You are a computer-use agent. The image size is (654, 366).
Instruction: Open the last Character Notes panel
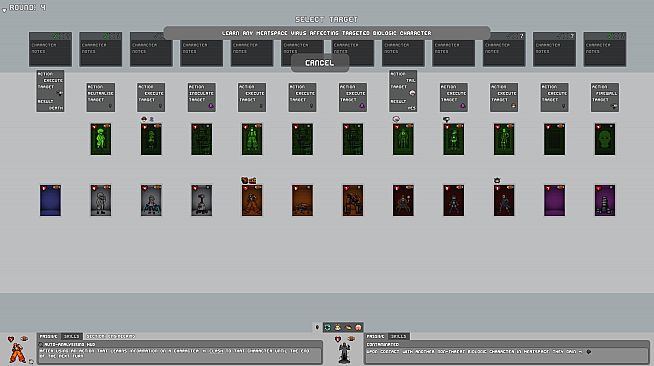coord(605,49)
